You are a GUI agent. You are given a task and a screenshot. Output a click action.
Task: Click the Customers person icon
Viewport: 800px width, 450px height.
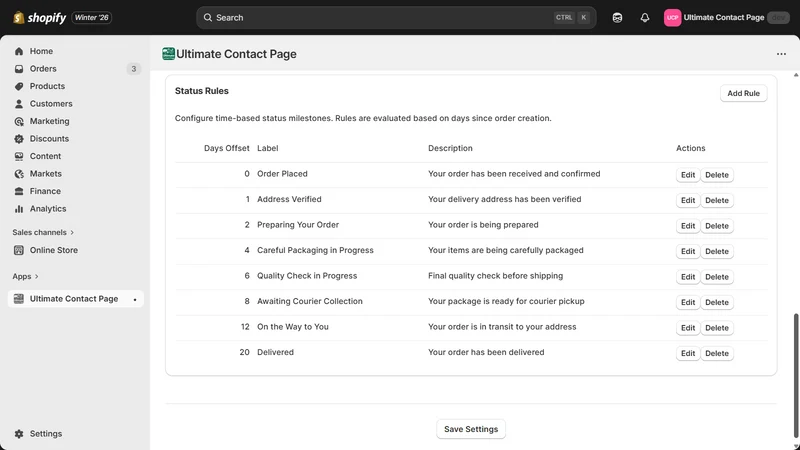(19, 104)
